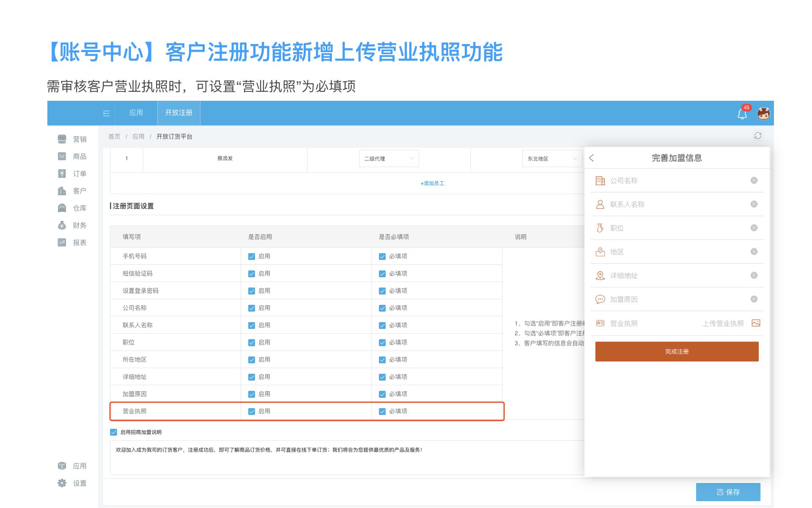Click the refresh icon below the avatar
The width and height of the screenshot is (812, 508).
(x=757, y=136)
